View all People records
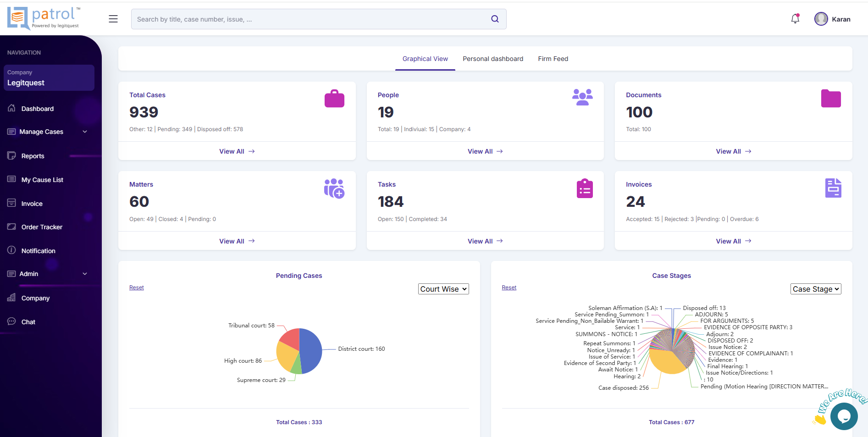Viewport: 868px width, 437px height. pos(485,151)
